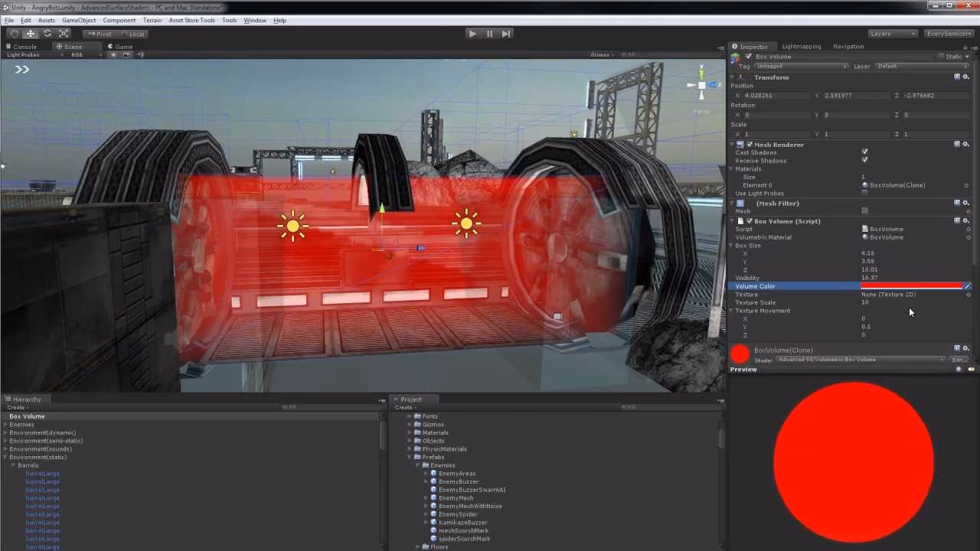The height and width of the screenshot is (551, 980).
Task: Open the Tag dropdown
Action: point(802,67)
